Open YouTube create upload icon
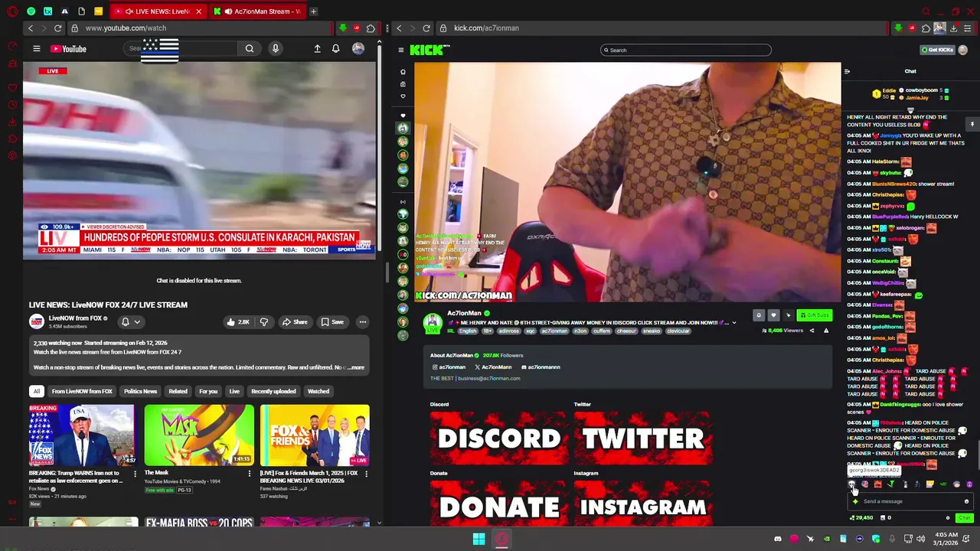The height and width of the screenshot is (551, 980). pos(317,49)
